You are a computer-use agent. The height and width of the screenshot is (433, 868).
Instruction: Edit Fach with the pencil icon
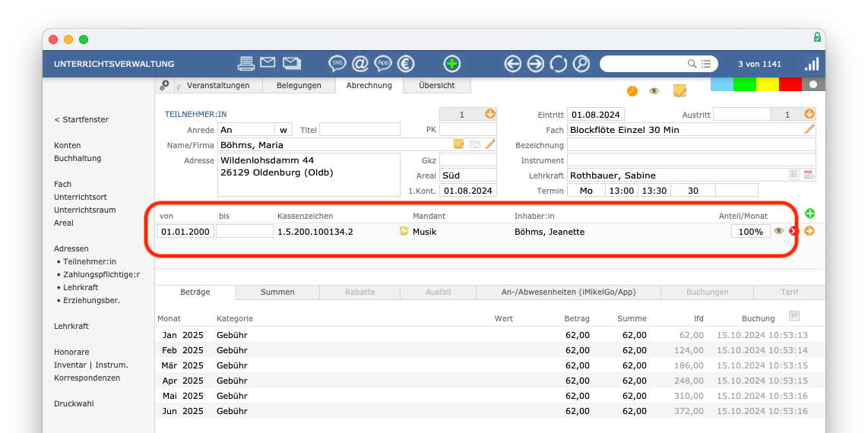[x=809, y=129]
